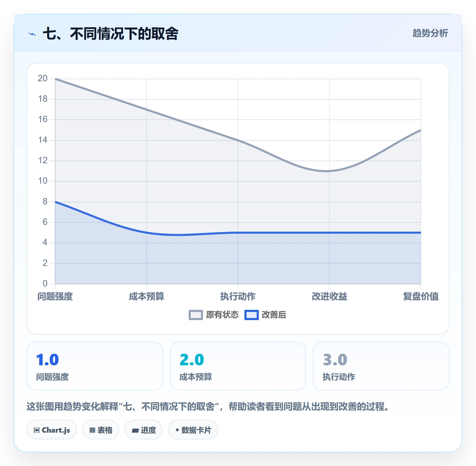Toggle the 原有状态 legend swatch
This screenshot has width=476, height=466.
pyautogui.click(x=195, y=315)
